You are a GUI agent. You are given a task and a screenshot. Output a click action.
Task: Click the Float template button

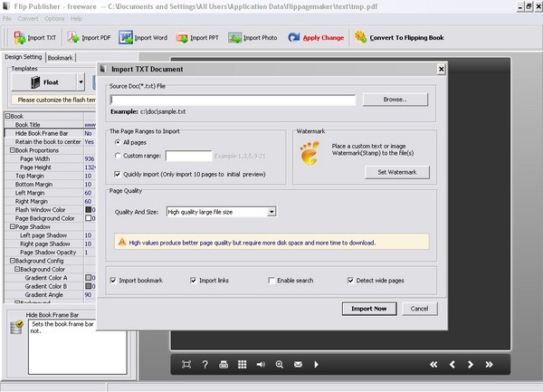(44, 82)
